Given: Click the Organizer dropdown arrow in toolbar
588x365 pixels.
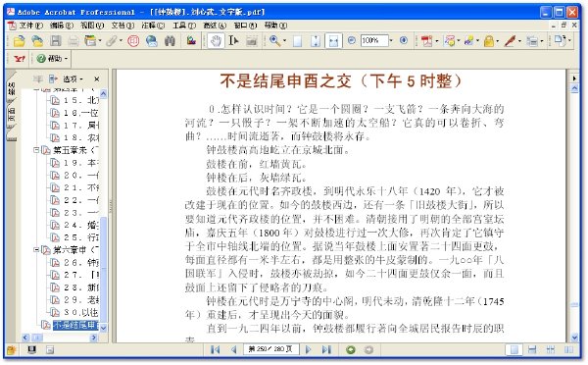Looking at the screenshot, I should [x=100, y=40].
